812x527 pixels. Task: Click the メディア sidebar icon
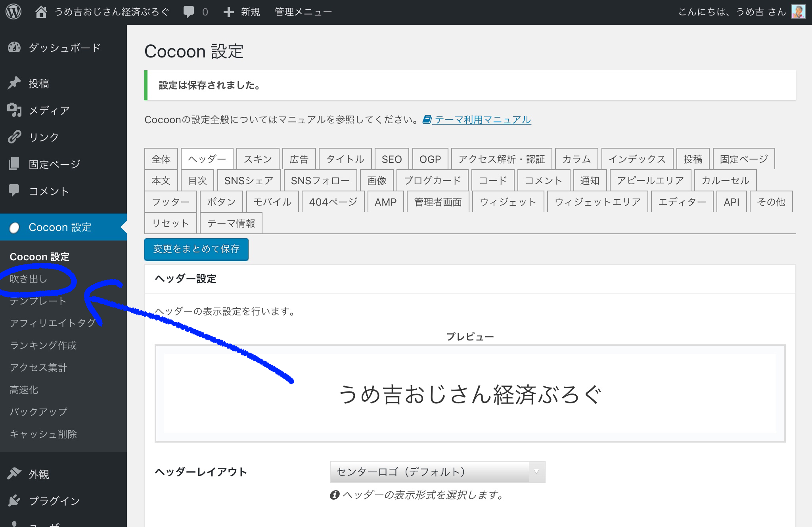click(x=14, y=110)
